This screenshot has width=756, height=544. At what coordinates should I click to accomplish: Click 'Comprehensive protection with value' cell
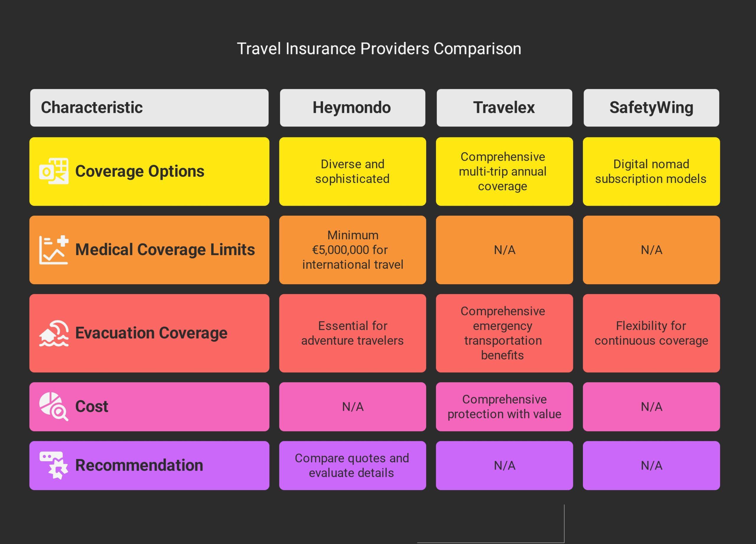point(504,407)
